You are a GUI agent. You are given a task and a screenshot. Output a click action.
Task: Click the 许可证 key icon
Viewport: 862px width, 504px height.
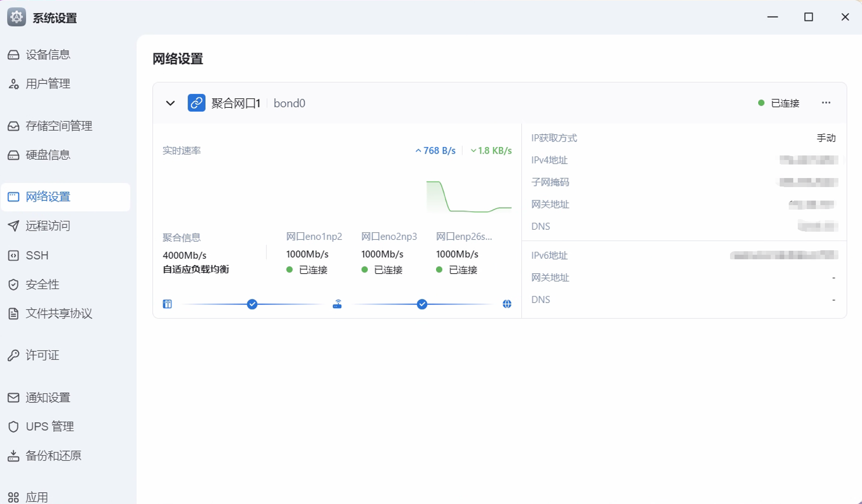(x=14, y=356)
